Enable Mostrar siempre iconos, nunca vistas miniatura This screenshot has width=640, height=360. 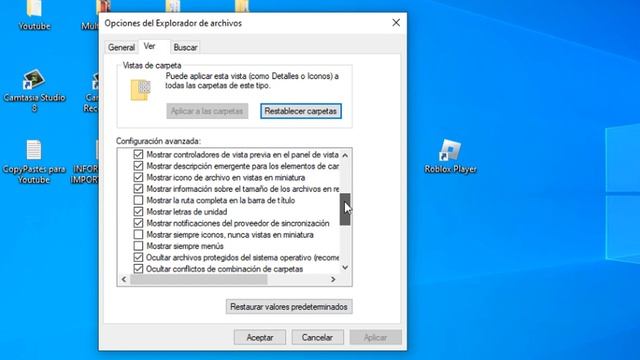tap(138, 235)
